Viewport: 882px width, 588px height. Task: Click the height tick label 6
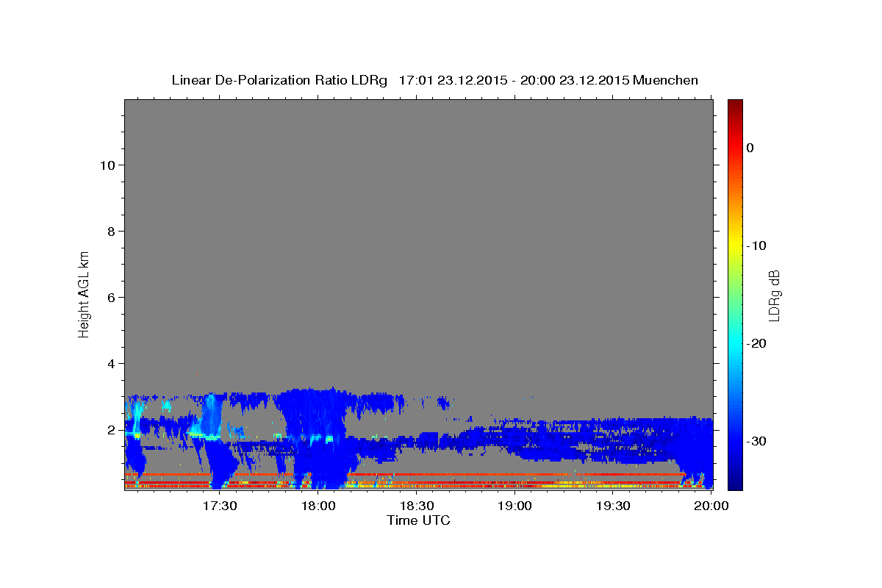click(110, 298)
